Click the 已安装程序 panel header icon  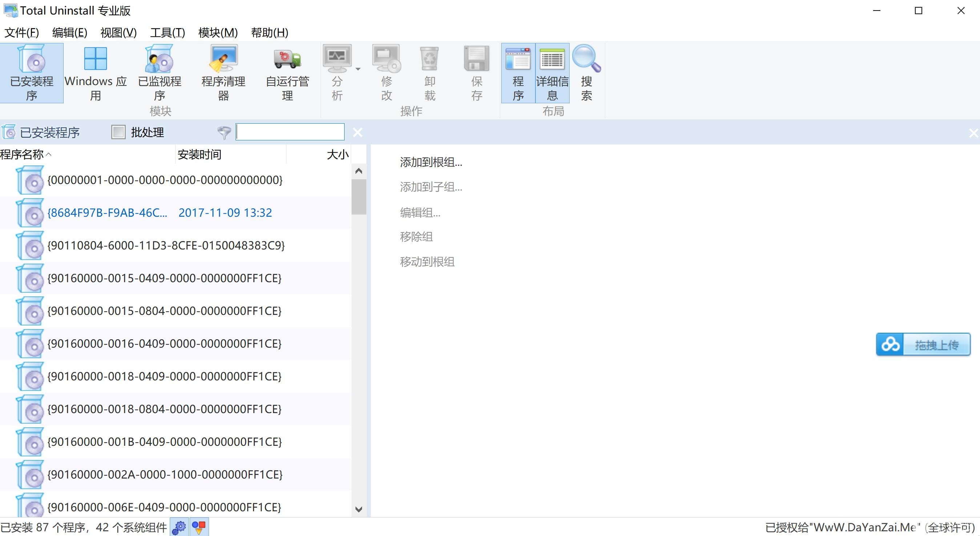(9, 132)
